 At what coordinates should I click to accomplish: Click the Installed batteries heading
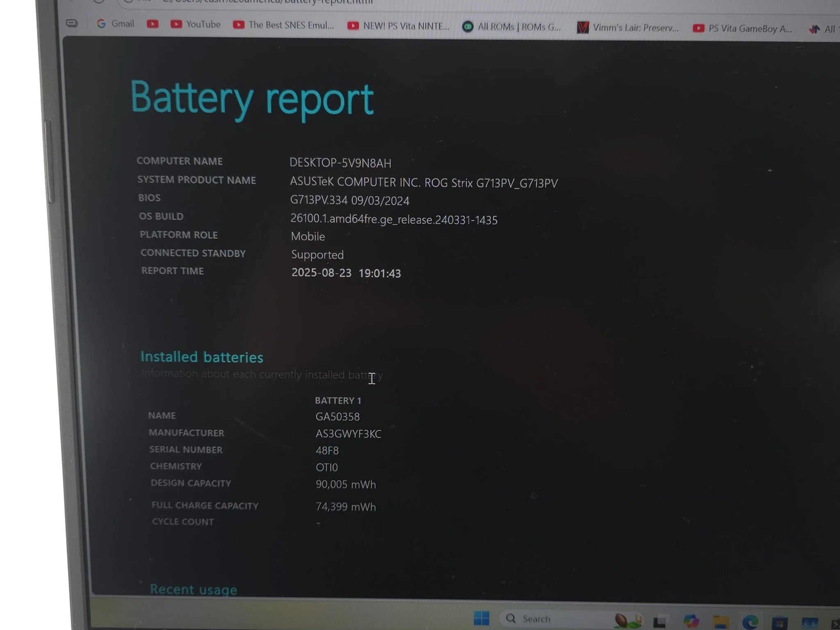click(201, 357)
